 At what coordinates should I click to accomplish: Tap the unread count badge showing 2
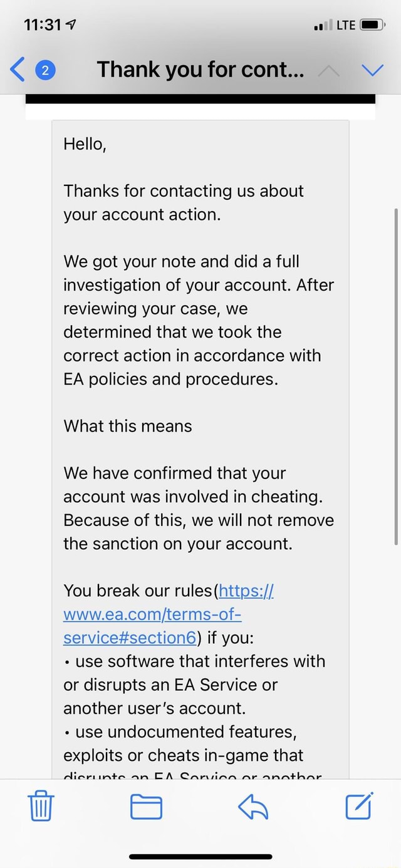(x=44, y=71)
